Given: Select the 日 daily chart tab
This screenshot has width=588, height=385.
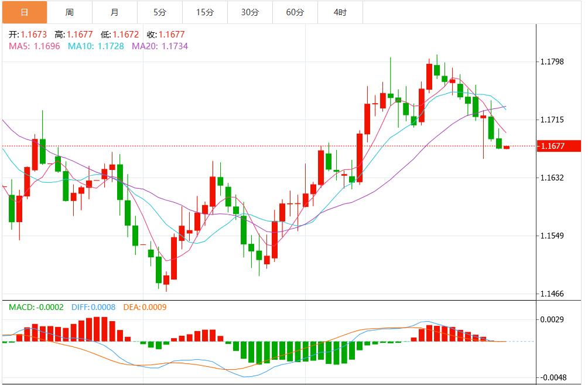Looking at the screenshot, I should pos(24,12).
